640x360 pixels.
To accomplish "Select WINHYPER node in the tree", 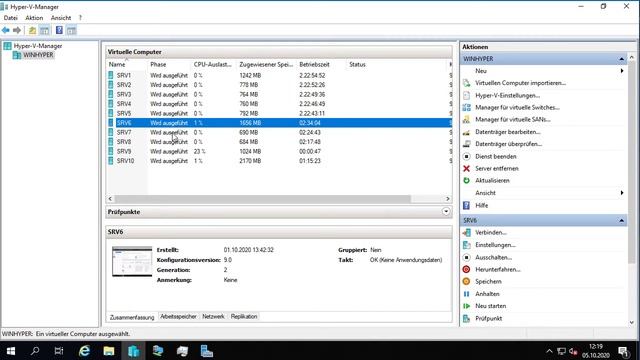I will pyautogui.click(x=38, y=55).
